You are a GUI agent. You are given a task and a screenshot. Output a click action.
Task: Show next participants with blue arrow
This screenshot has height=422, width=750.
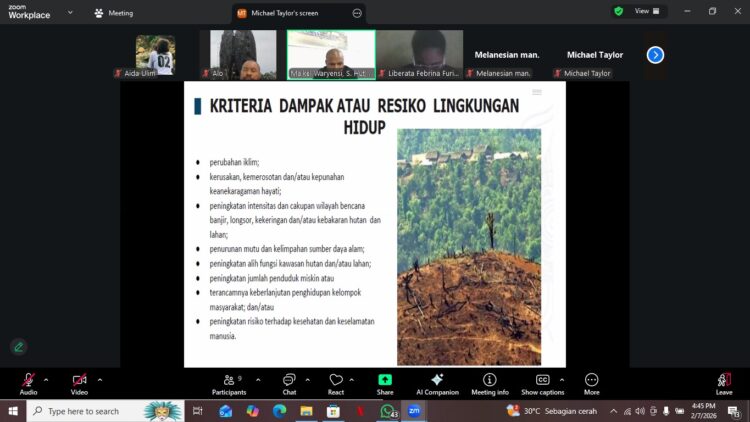[x=655, y=55]
